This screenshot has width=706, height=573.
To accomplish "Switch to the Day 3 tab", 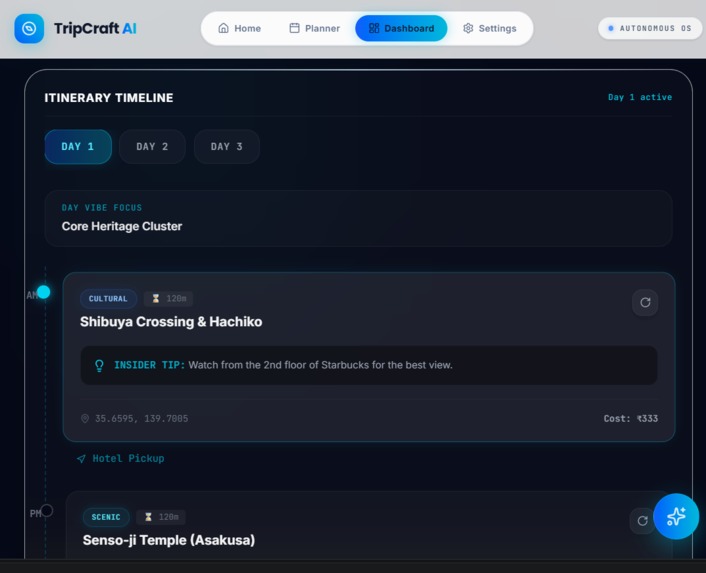I will (227, 147).
